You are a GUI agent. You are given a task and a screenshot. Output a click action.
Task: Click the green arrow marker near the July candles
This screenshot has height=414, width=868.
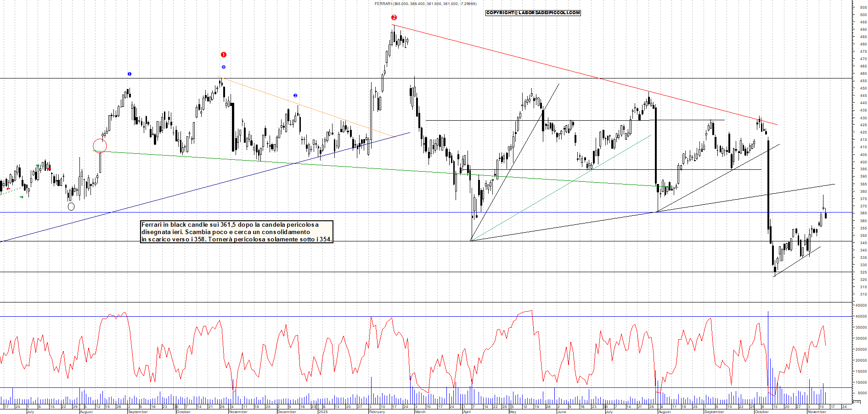coord(22,196)
